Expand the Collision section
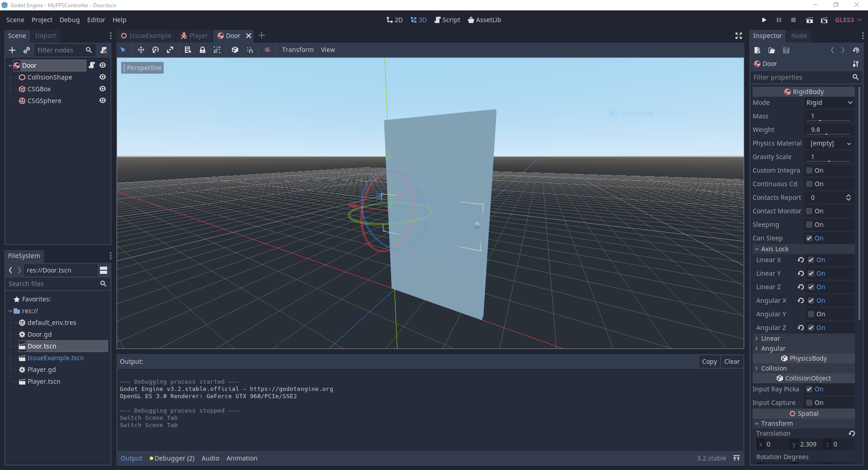 (774, 368)
